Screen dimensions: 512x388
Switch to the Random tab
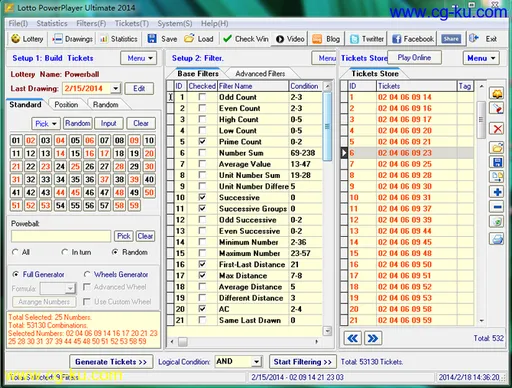[x=105, y=105]
